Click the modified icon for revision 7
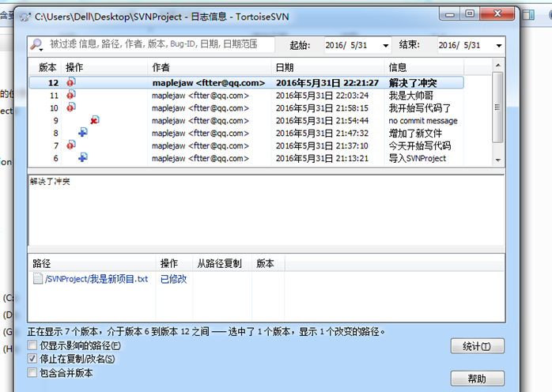 point(71,145)
